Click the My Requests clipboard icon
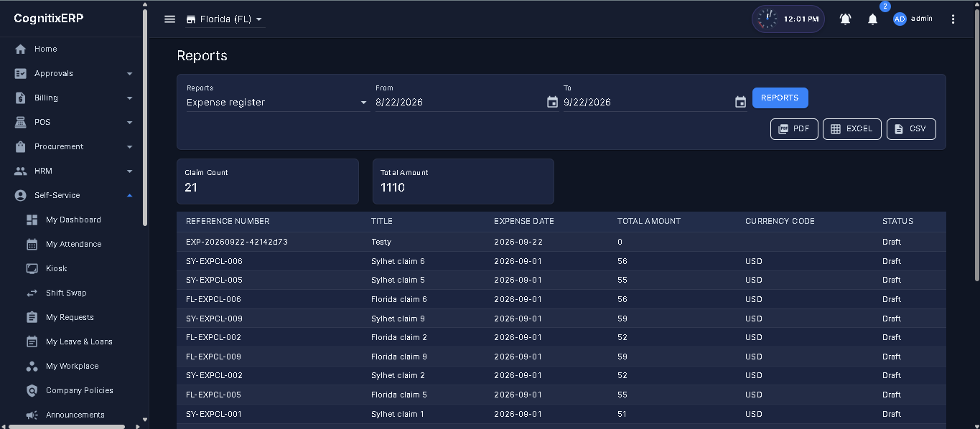This screenshot has width=980, height=429. point(32,317)
